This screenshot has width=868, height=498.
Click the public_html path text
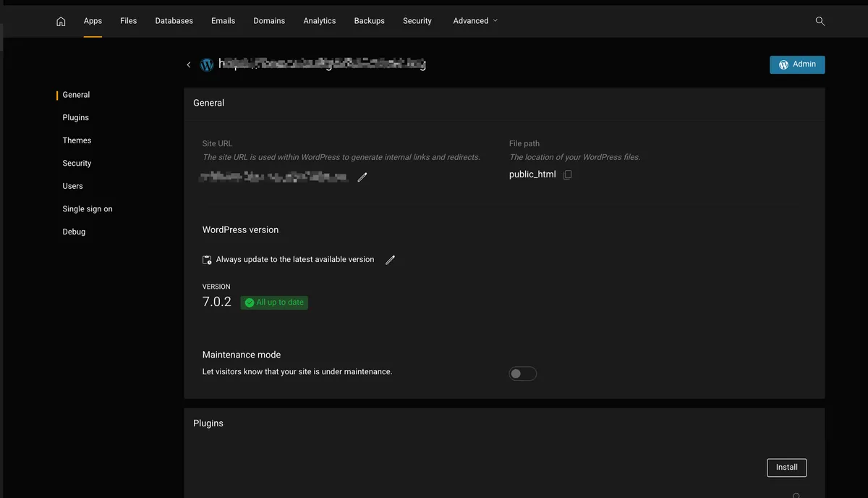[x=532, y=174]
